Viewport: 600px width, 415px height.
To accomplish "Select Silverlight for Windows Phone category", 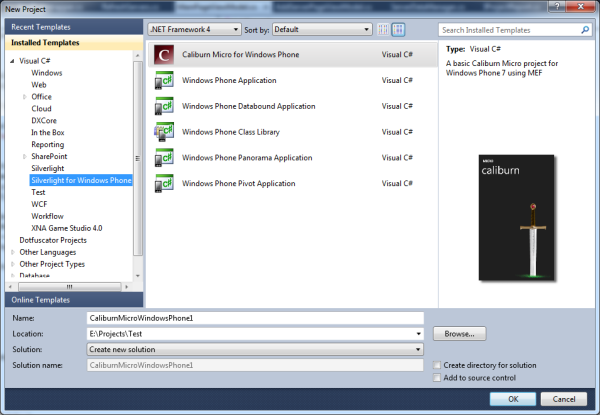I will [81, 180].
